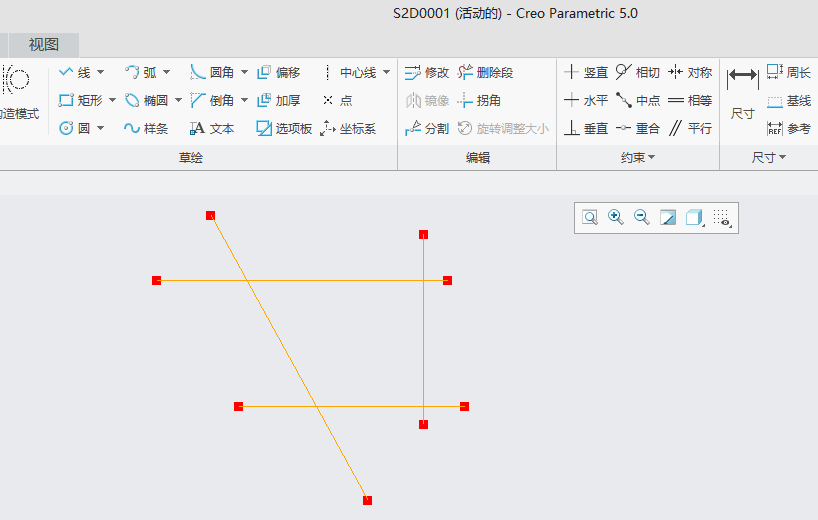Click the Refit zoom icon
818x520 pixels.
pos(590,217)
